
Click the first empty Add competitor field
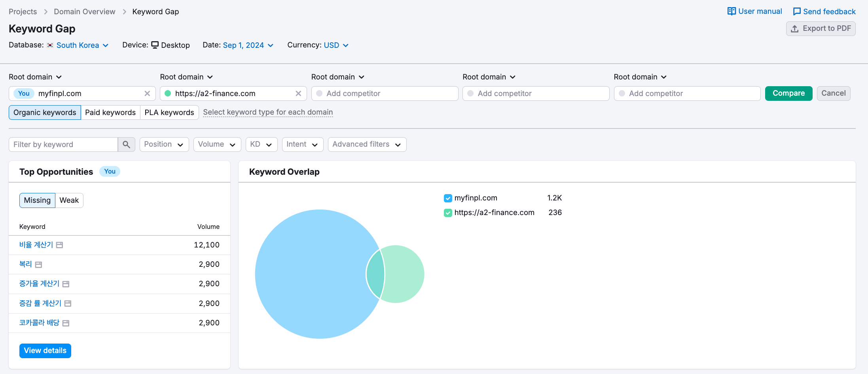[385, 94]
